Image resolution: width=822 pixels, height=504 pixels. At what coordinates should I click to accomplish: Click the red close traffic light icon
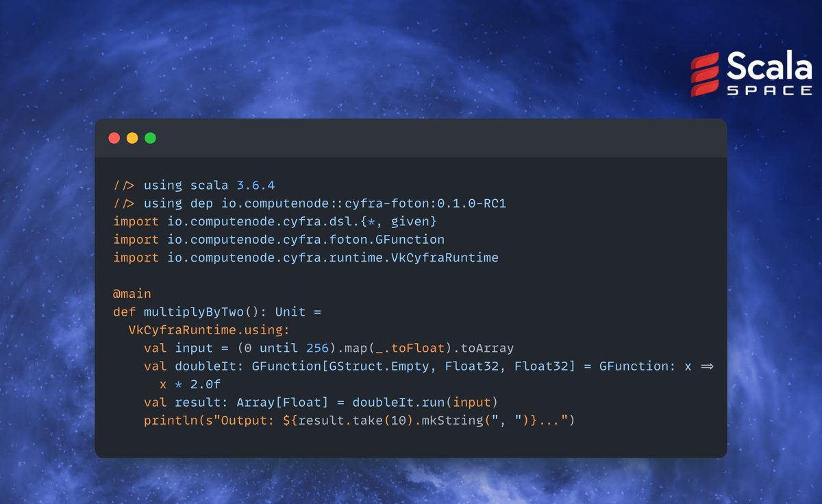(x=114, y=138)
